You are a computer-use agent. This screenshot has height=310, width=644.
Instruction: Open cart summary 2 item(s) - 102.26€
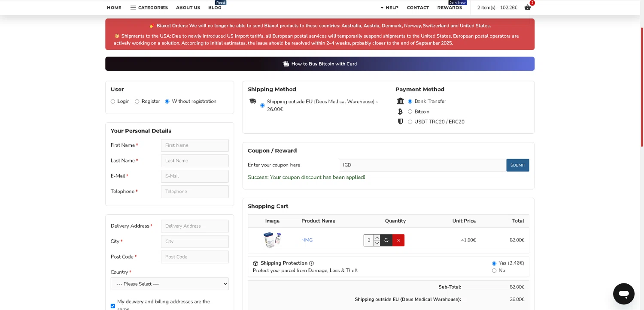(497, 8)
